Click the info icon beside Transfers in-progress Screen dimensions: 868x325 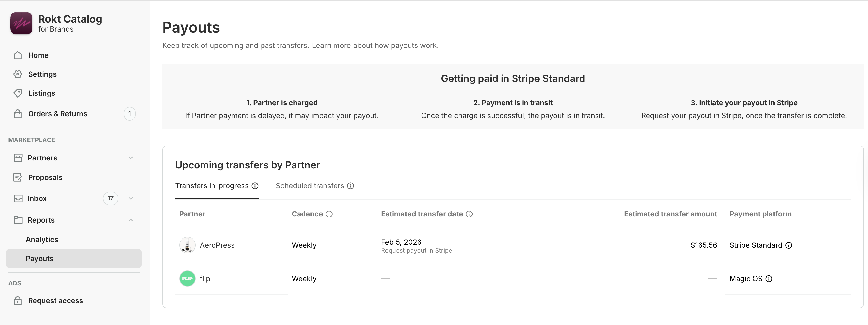[255, 186]
